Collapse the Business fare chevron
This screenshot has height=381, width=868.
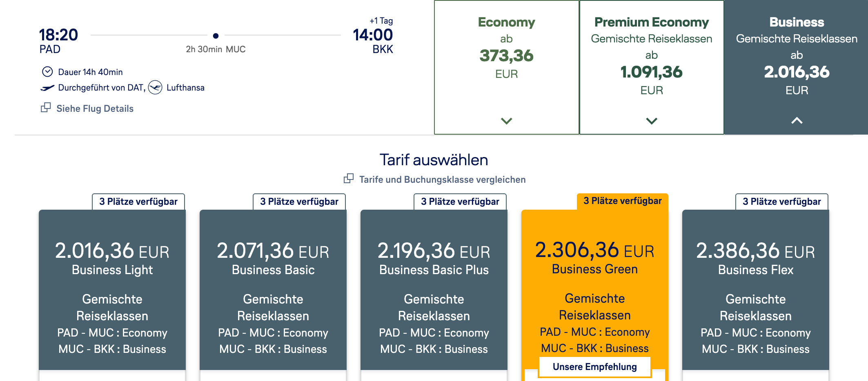[797, 120]
